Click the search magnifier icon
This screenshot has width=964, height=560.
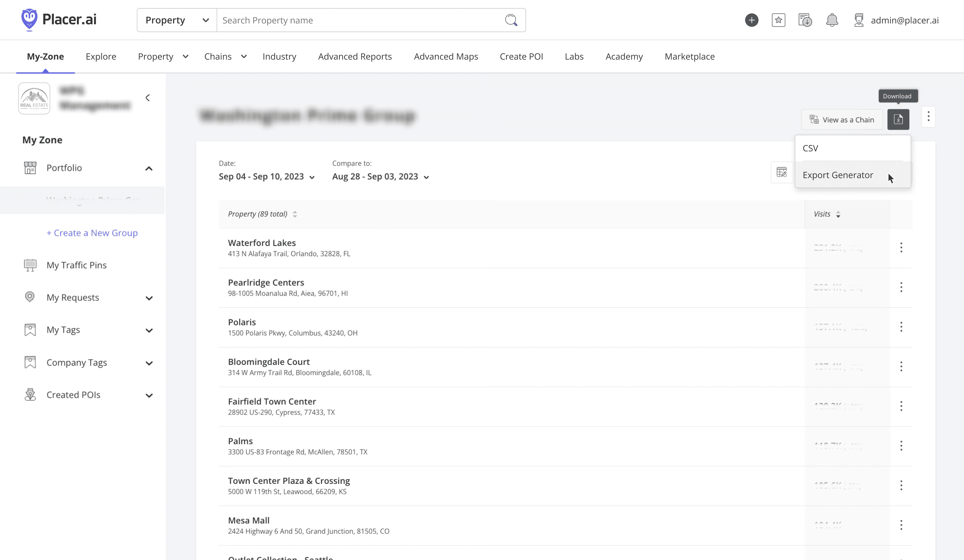(511, 20)
